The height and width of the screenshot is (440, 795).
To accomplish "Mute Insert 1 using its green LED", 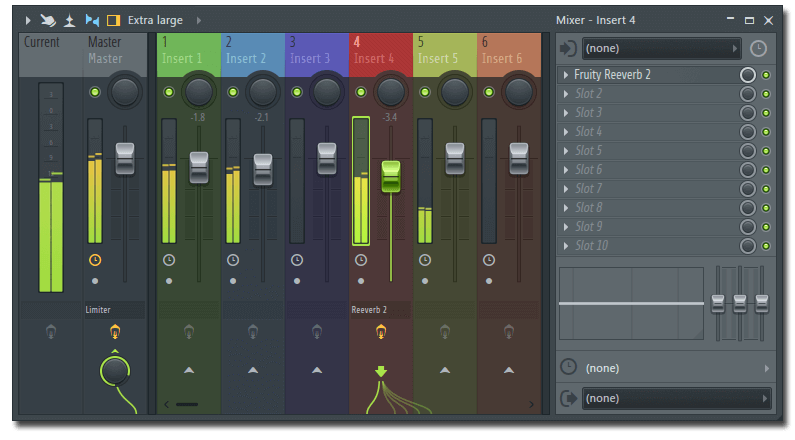I will click(168, 92).
